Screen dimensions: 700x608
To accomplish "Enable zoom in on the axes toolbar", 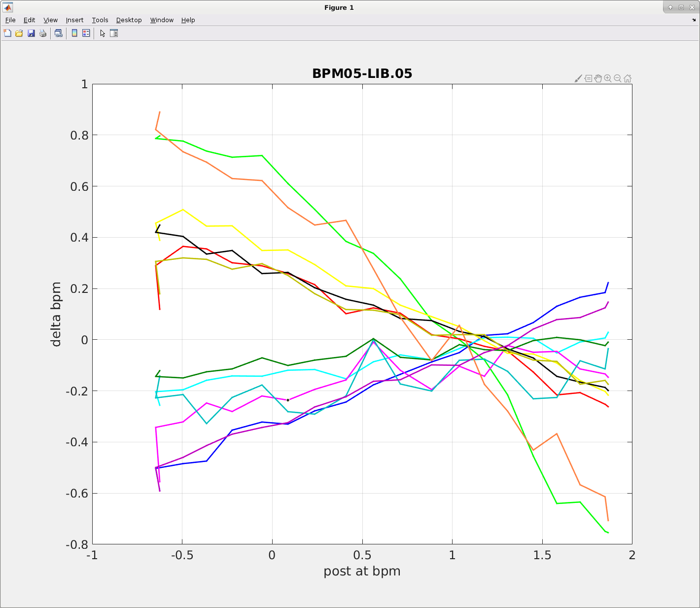I will click(x=608, y=78).
